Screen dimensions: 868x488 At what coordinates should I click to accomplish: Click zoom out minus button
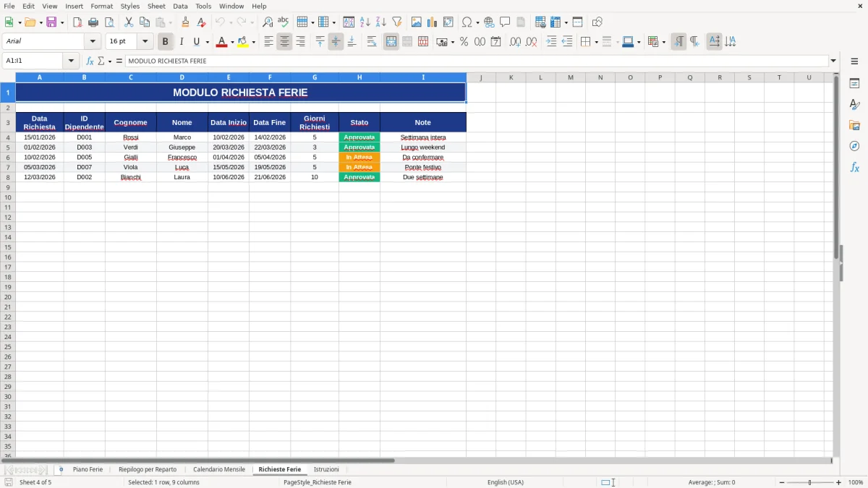coord(781,482)
